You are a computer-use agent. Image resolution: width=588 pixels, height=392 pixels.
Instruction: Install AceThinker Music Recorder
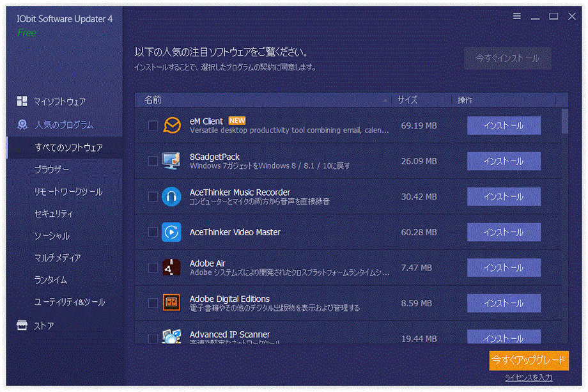504,196
